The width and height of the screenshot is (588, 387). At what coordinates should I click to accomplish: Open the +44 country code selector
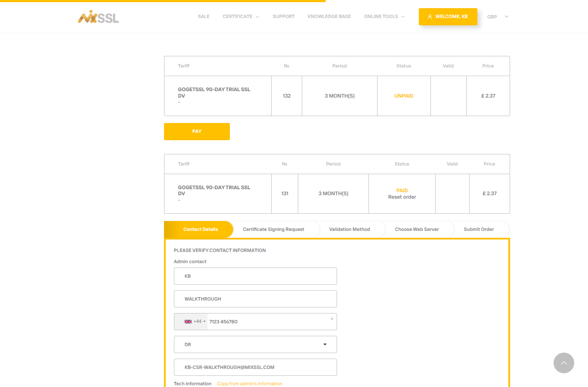coord(191,322)
